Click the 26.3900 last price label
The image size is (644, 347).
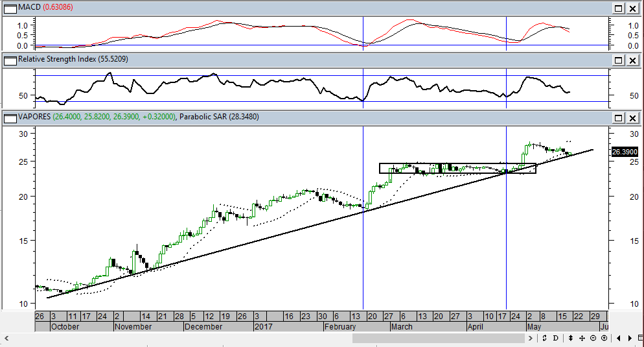pos(625,152)
